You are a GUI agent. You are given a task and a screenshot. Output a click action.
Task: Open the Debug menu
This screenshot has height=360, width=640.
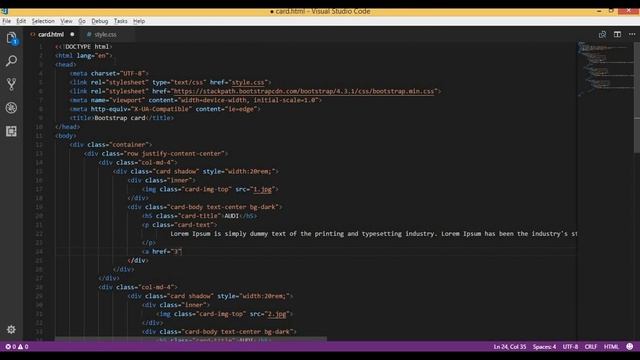100,21
